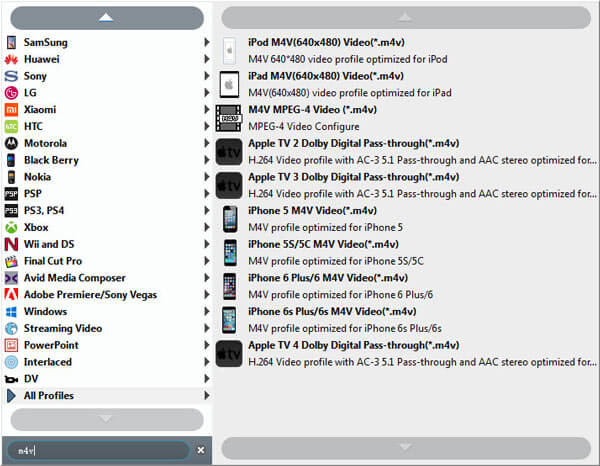
Task: Click the red Adobe logo icon
Action: click(x=11, y=294)
